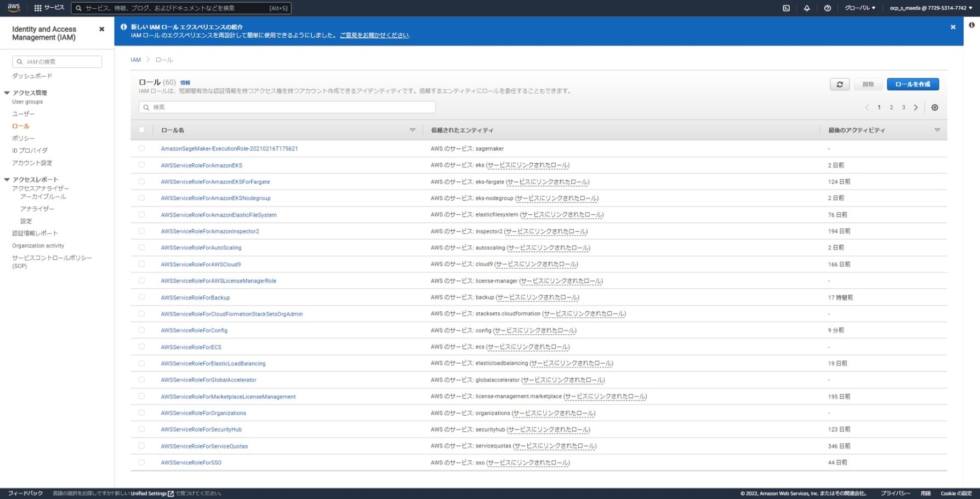Go to page 2 of roles
Screen dimensions: 980x499
point(891,107)
